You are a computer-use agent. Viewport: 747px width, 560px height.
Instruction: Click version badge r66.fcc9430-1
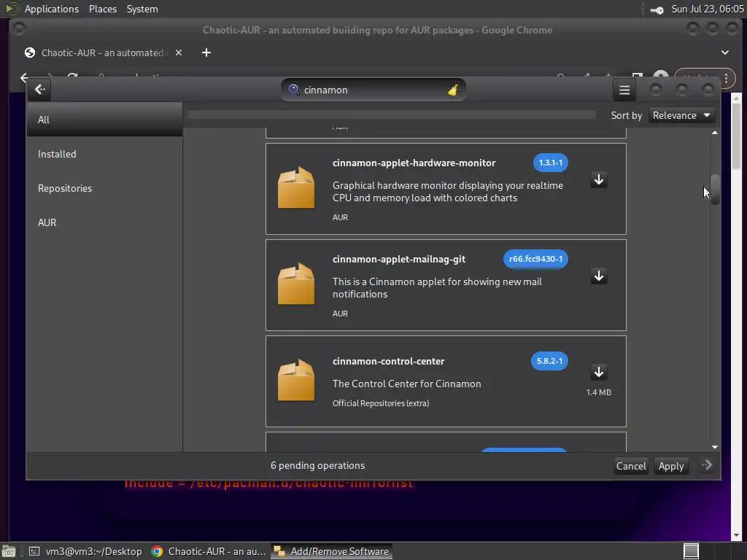[x=535, y=259]
